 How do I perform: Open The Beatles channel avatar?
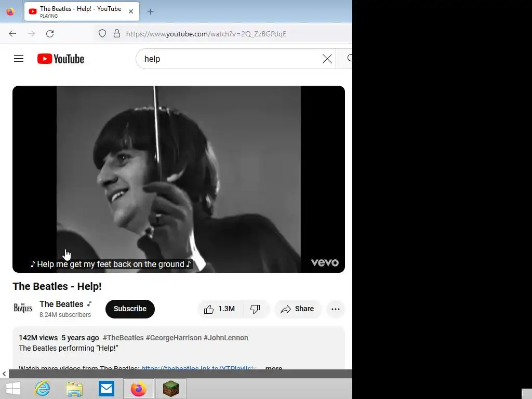[x=23, y=308]
